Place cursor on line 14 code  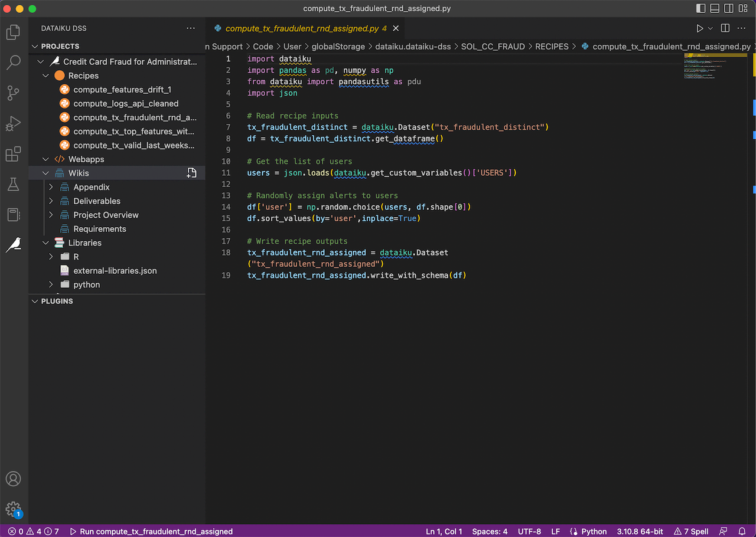click(359, 207)
